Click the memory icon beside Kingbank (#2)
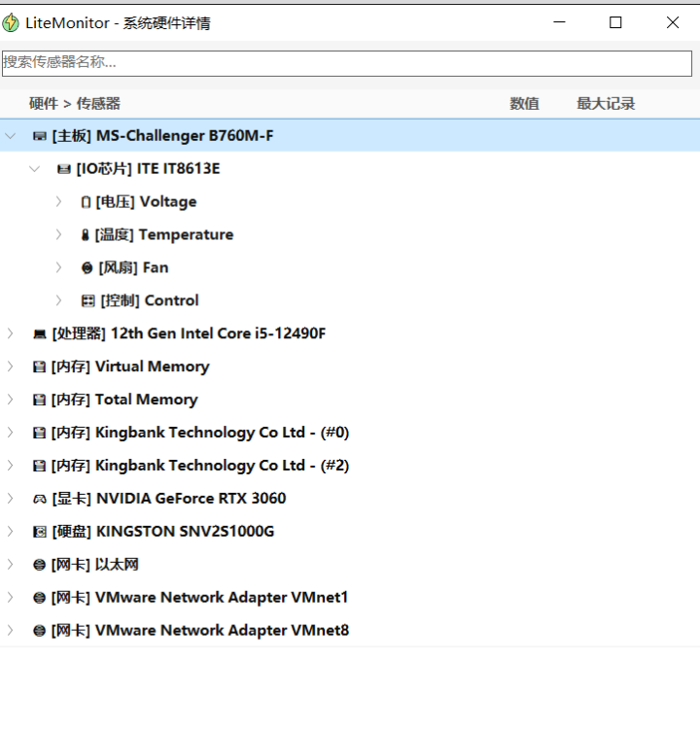Screen dimensions: 700x731 [x=39, y=466]
